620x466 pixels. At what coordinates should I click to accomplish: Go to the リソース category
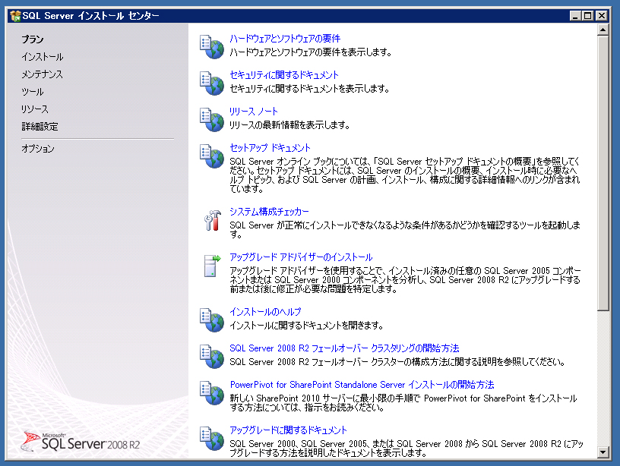tap(35, 109)
